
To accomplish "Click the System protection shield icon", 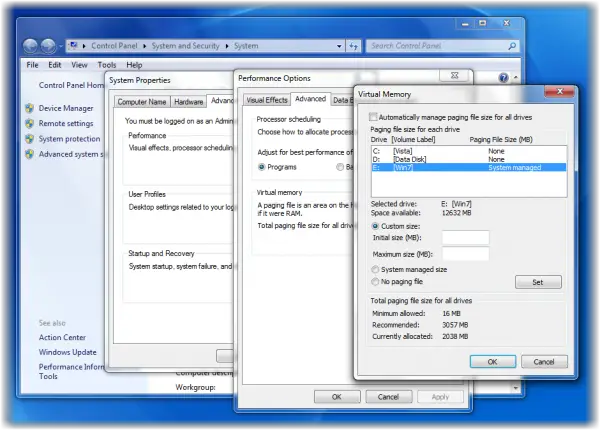I will (x=29, y=139).
